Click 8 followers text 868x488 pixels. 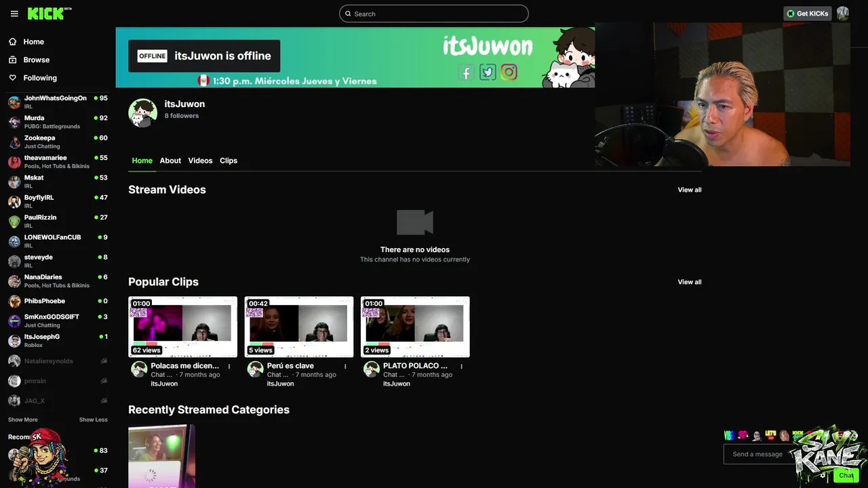pyautogui.click(x=182, y=116)
